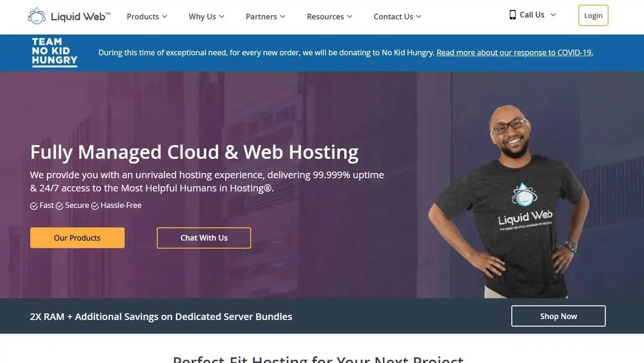Click the Perfect Fit Hosting heading
This screenshot has width=644, height=363.
click(x=319, y=359)
